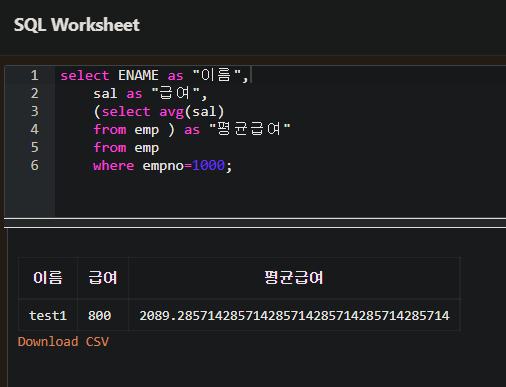
Task: Click the 'where' keyword in line 6
Action: pyautogui.click(x=114, y=165)
